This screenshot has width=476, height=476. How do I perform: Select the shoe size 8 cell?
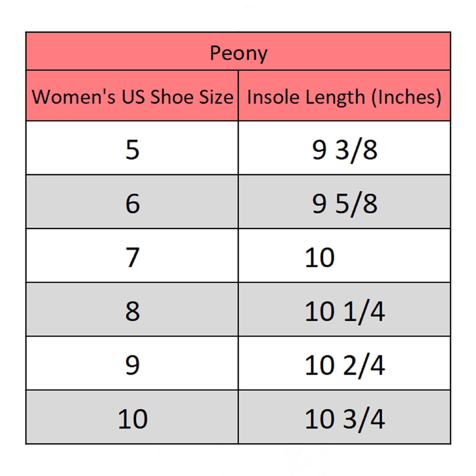tap(133, 311)
